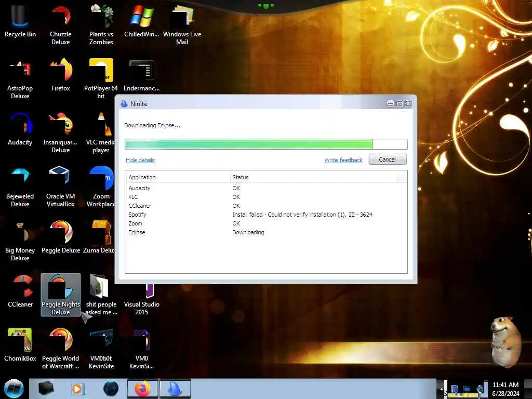Cancel the Ninite installation
This screenshot has height=399, width=532.
click(x=388, y=159)
